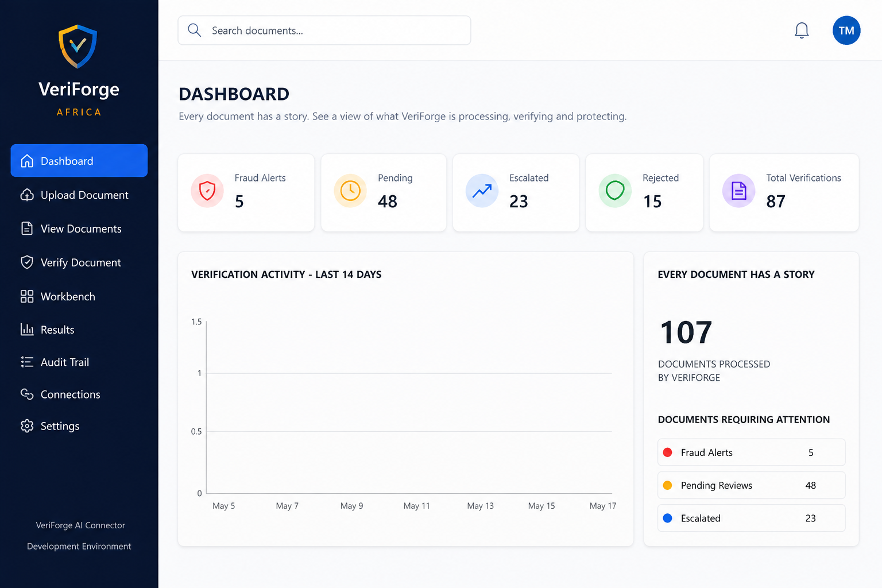Click the Connections link icon
This screenshot has height=588, width=882.
(x=27, y=394)
